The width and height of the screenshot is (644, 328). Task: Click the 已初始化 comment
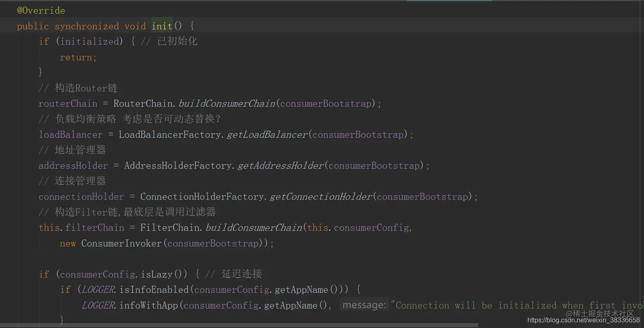pos(169,41)
